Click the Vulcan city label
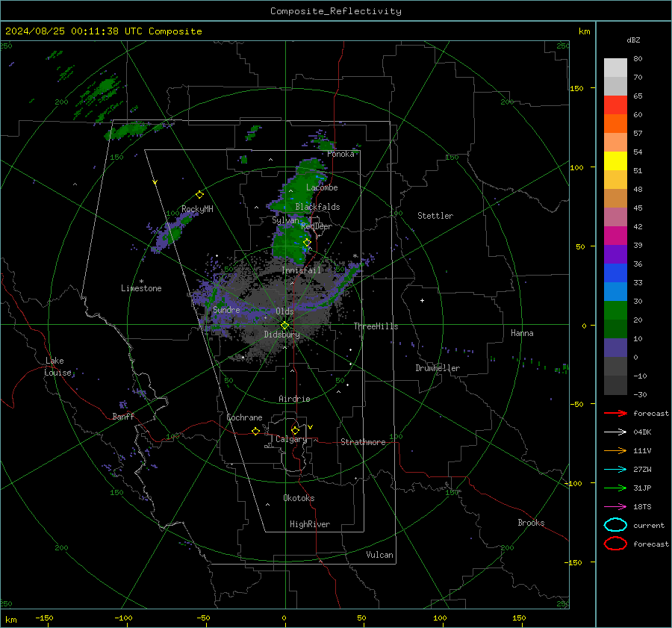This screenshot has height=628, width=672. [379, 555]
